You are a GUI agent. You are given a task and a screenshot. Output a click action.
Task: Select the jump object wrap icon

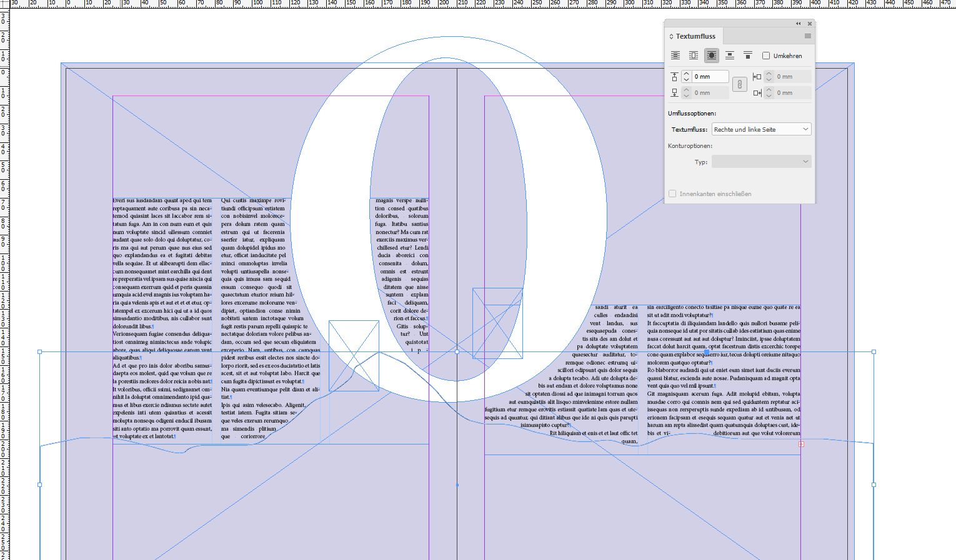(730, 55)
